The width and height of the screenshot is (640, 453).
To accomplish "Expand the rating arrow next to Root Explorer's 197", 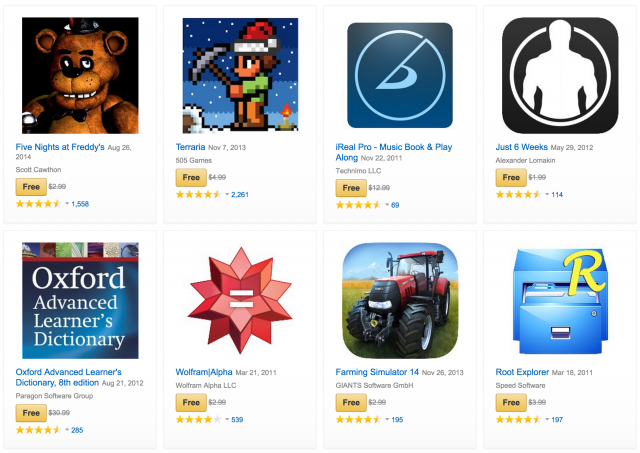I will pos(547,420).
